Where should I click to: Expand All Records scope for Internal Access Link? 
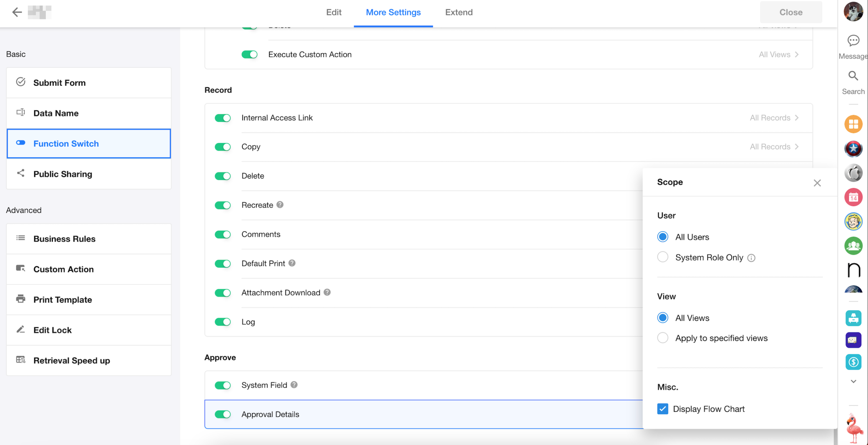(x=774, y=118)
